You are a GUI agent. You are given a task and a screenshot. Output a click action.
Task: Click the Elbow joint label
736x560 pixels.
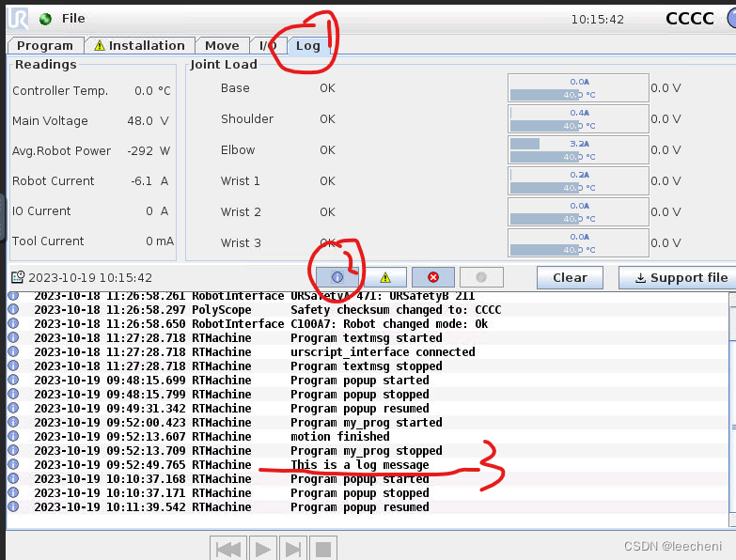(238, 150)
